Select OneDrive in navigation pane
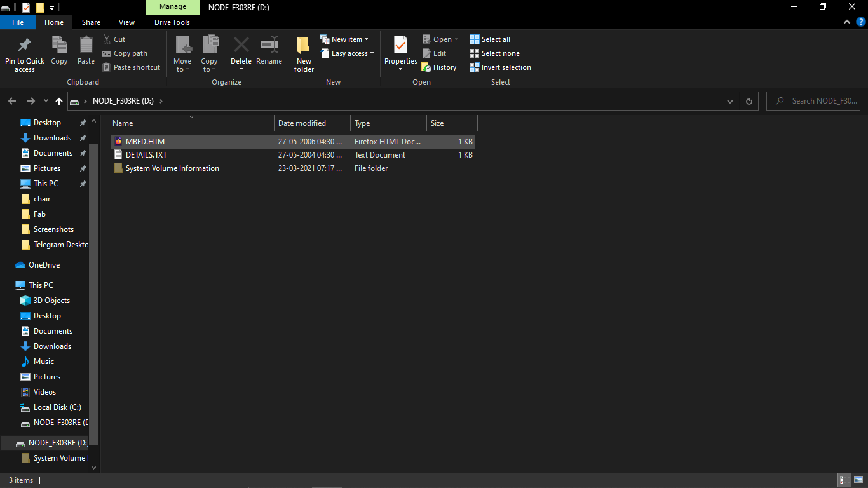The image size is (868, 488). 44,265
